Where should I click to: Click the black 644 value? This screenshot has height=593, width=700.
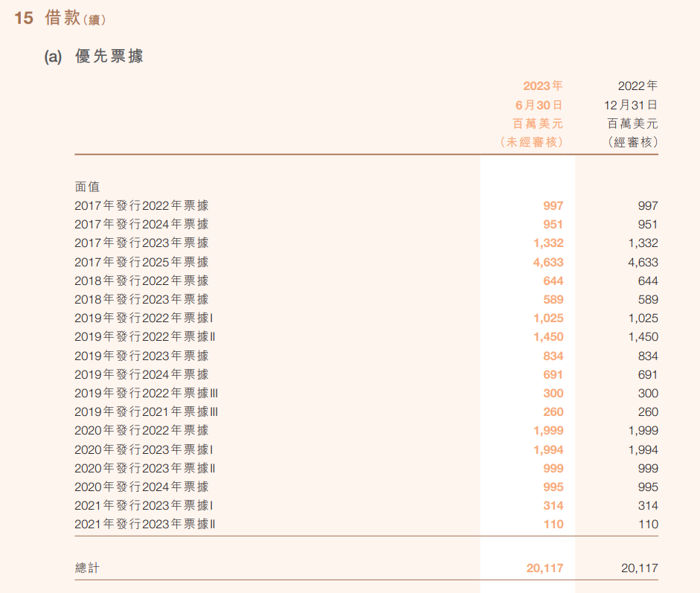[x=648, y=281]
